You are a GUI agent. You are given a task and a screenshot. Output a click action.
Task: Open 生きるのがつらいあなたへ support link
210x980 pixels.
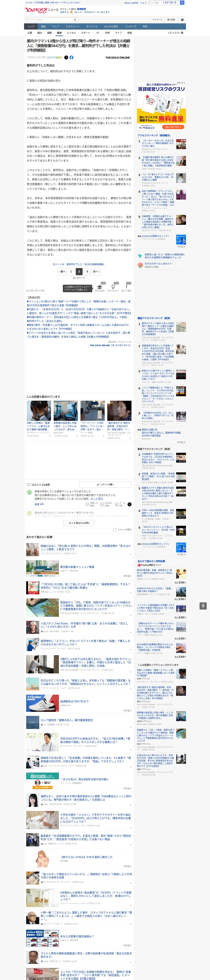[158, 264]
